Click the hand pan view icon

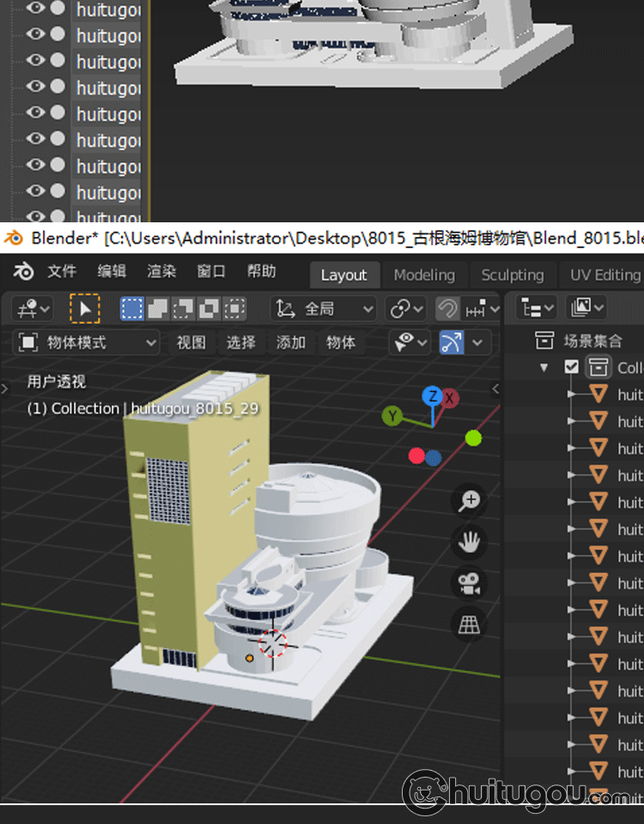469,542
